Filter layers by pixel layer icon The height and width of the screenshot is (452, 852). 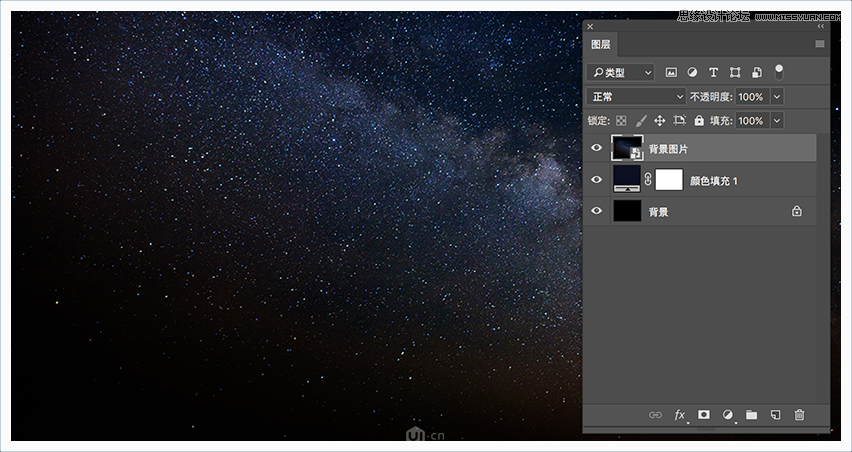pyautogui.click(x=671, y=72)
